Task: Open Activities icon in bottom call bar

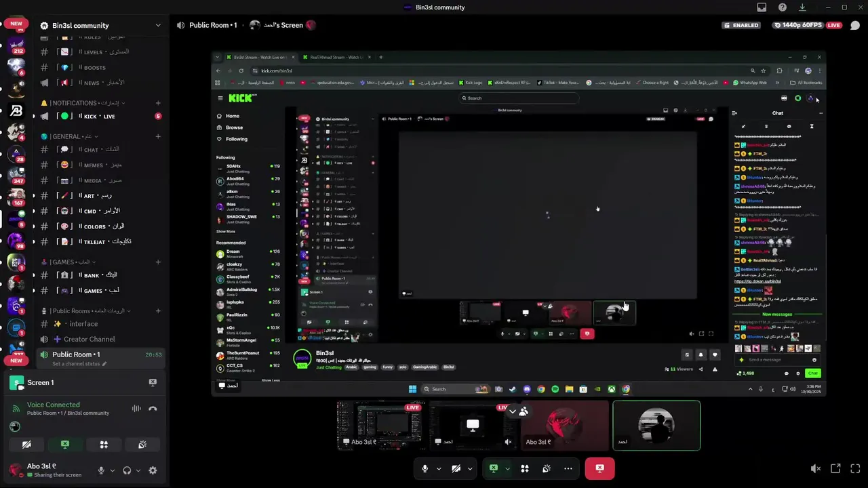Action: (524, 468)
